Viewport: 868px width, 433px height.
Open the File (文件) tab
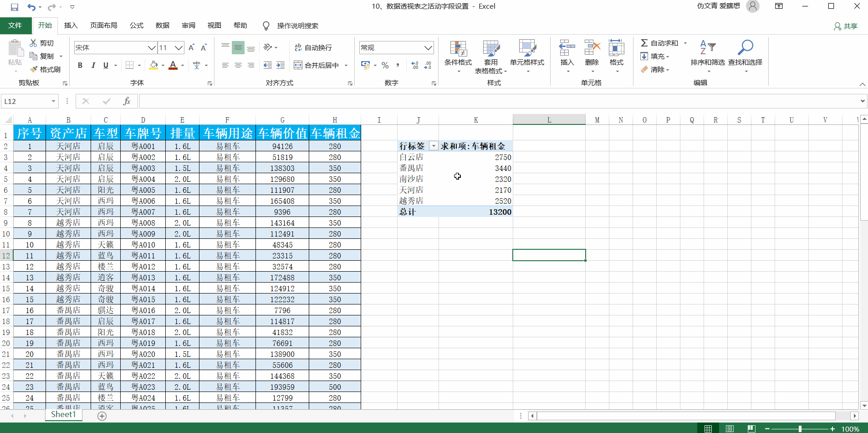15,26
